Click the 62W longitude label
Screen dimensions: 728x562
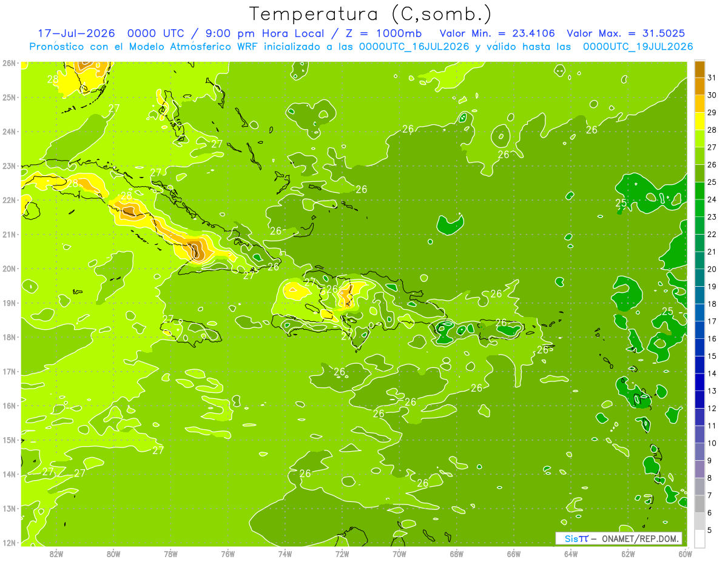pos(628,554)
